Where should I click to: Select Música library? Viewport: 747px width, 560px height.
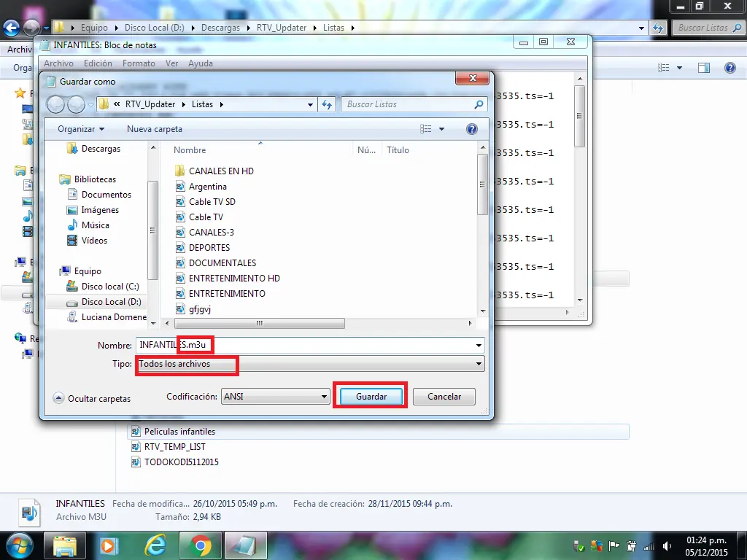pos(96,225)
